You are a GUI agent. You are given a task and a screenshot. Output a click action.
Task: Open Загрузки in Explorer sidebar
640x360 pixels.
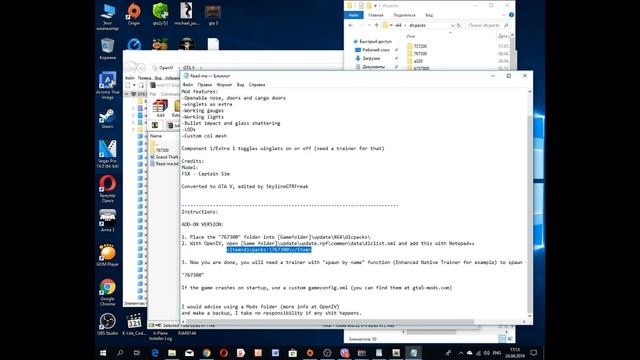tap(367, 58)
